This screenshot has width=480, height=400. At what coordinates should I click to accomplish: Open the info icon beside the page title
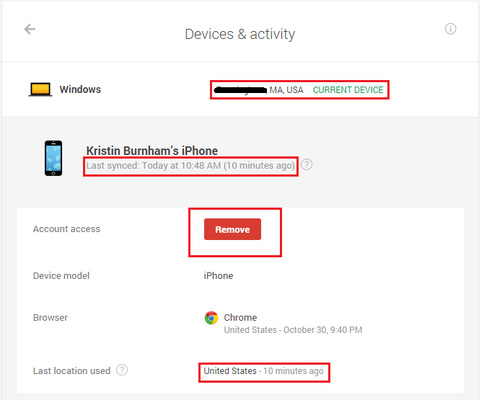[450, 29]
